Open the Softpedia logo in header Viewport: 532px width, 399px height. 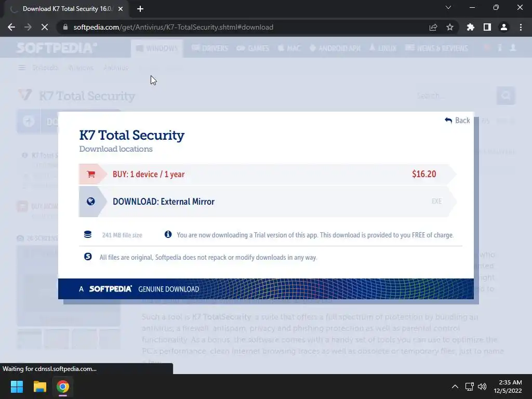(x=57, y=48)
